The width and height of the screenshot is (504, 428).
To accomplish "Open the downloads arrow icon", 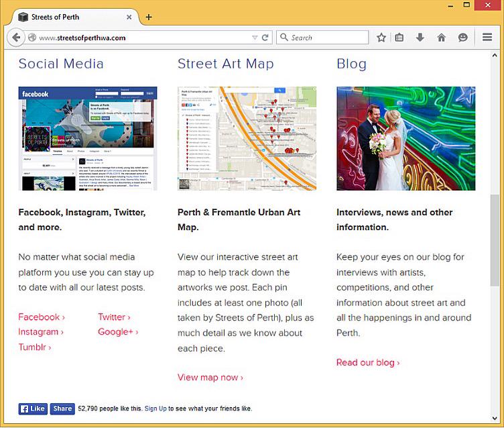I will tap(420, 38).
